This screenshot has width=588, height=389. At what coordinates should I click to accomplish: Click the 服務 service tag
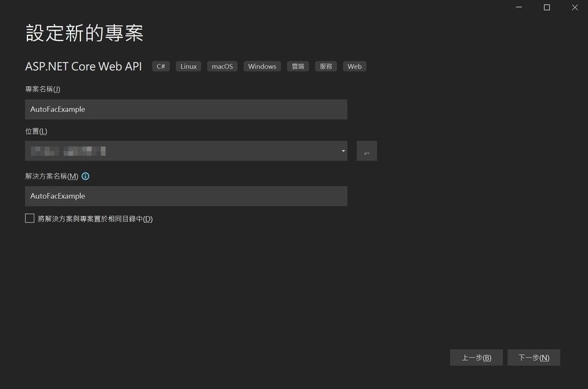coord(326,66)
